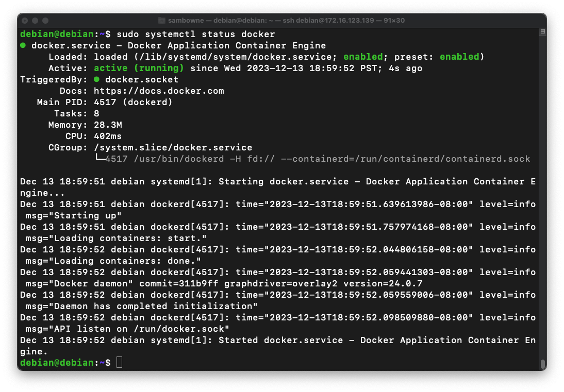Click the terminal window's folder proxy icon
The height and width of the screenshot is (392, 564).
point(162,21)
